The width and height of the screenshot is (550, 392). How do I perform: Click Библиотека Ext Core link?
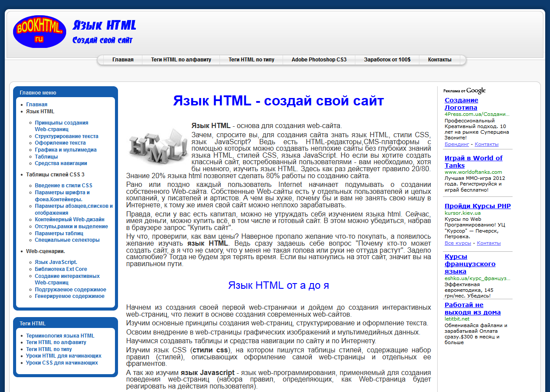click(62, 268)
